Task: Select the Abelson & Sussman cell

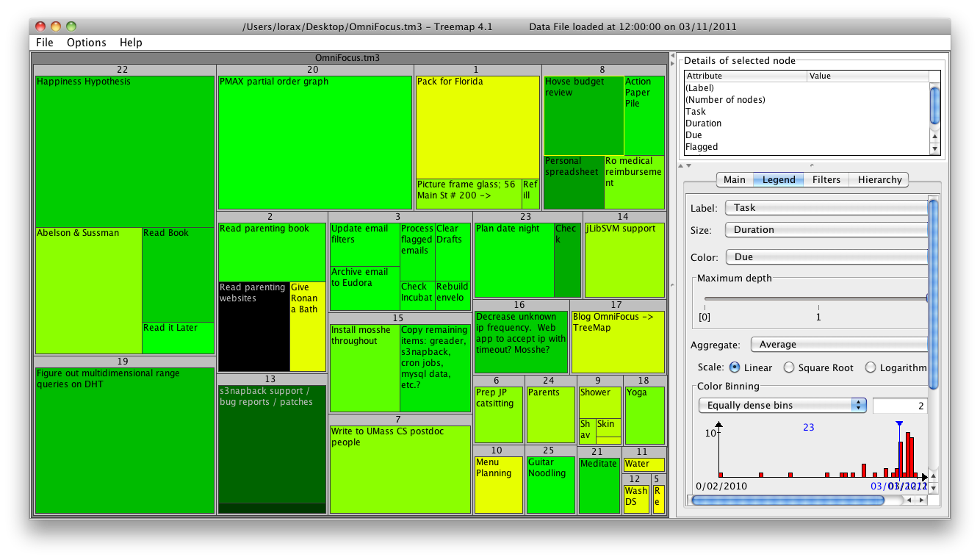Action: point(88,290)
